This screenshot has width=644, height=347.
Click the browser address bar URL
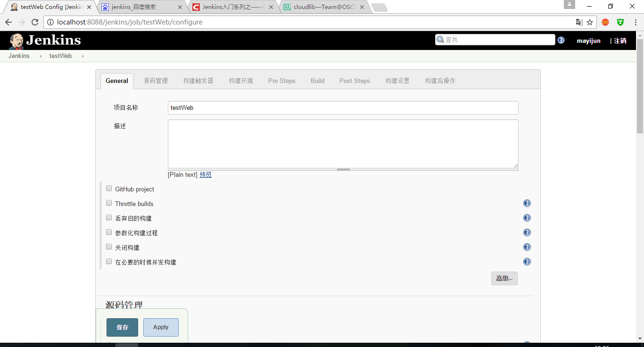pyautogui.click(x=130, y=22)
